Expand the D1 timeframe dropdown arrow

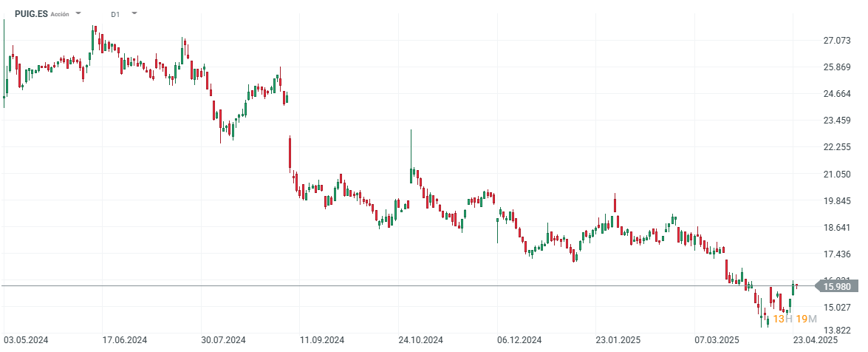(134, 13)
